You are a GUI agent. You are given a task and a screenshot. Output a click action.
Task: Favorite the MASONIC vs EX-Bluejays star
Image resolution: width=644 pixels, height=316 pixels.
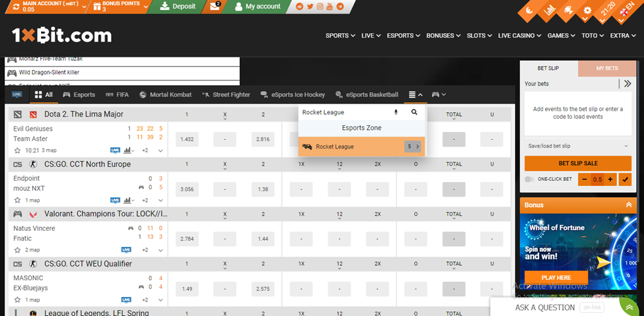[x=17, y=300]
